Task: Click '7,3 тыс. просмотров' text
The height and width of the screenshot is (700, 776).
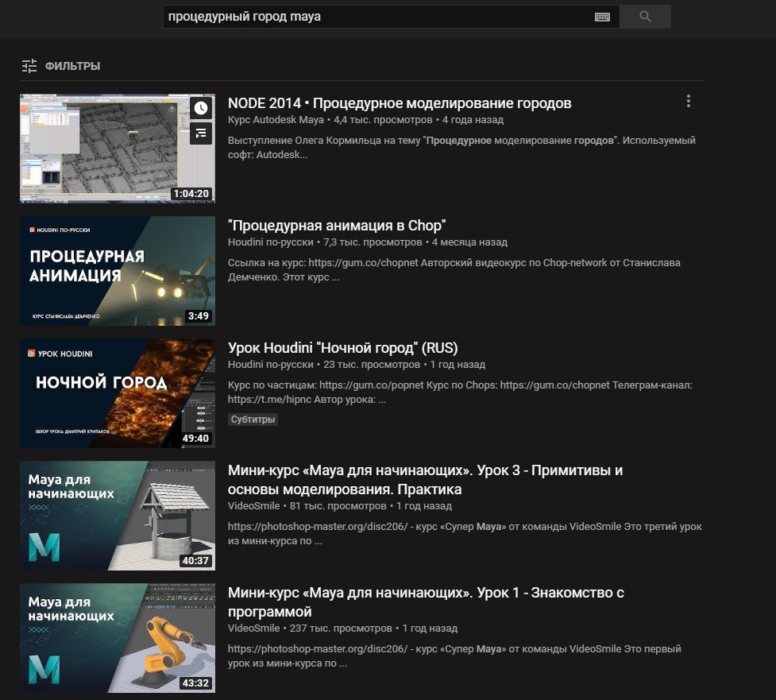Action: pos(373,242)
